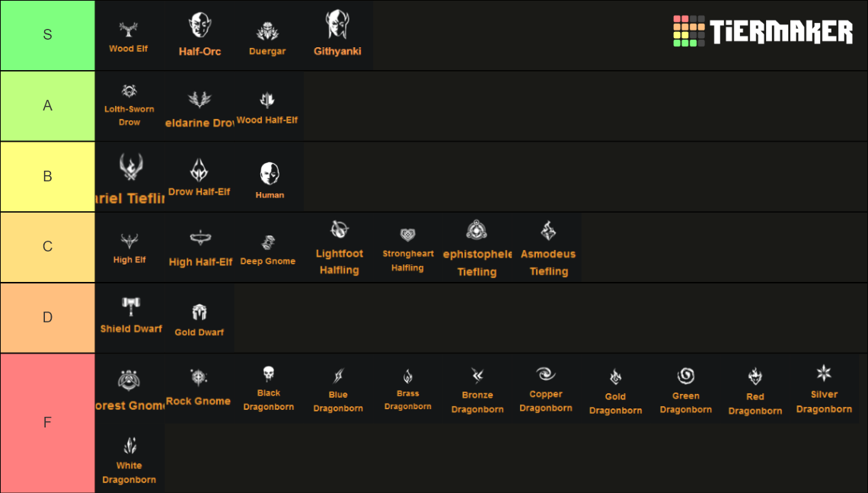Click the red F tier label
The height and width of the screenshot is (493, 868).
(x=47, y=422)
